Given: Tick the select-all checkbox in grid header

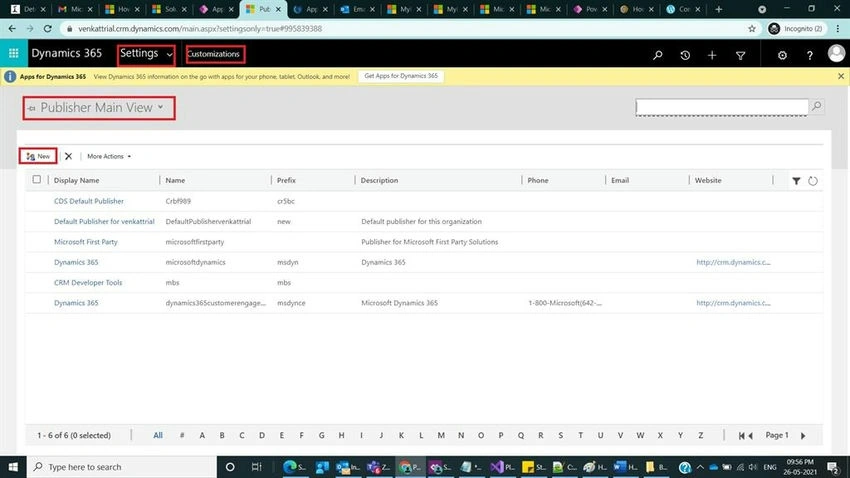Looking at the screenshot, I should pyautogui.click(x=36, y=179).
